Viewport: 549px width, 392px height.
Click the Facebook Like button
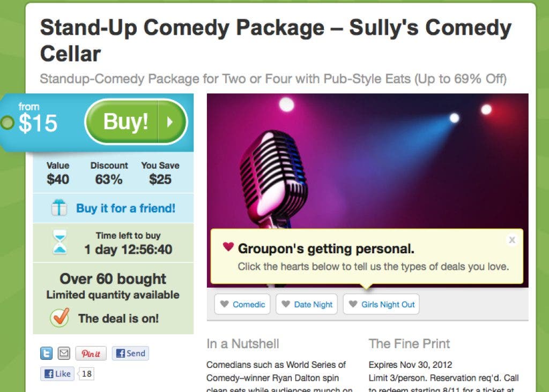[x=57, y=374]
